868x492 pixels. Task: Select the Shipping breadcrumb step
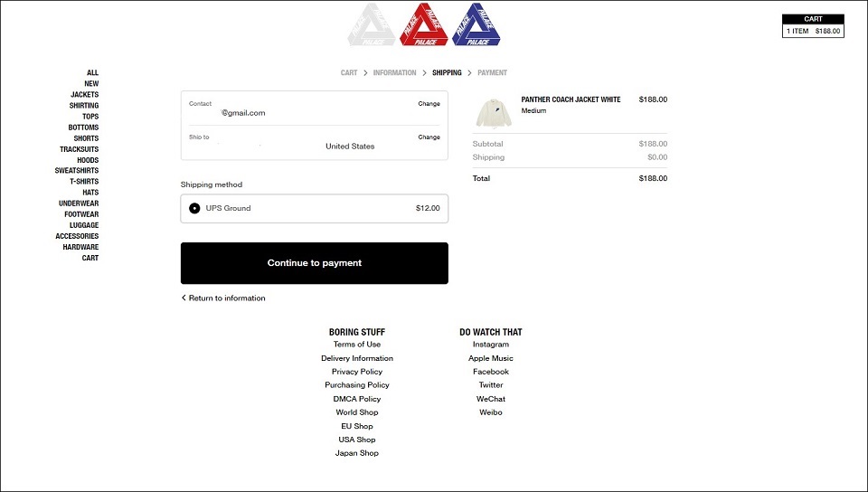(x=447, y=72)
